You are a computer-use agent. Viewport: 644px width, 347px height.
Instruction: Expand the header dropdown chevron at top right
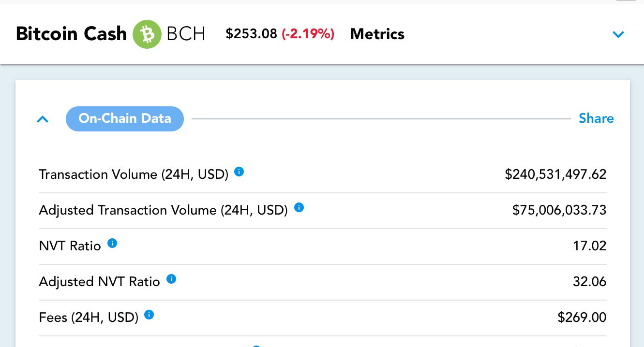pyautogui.click(x=618, y=35)
